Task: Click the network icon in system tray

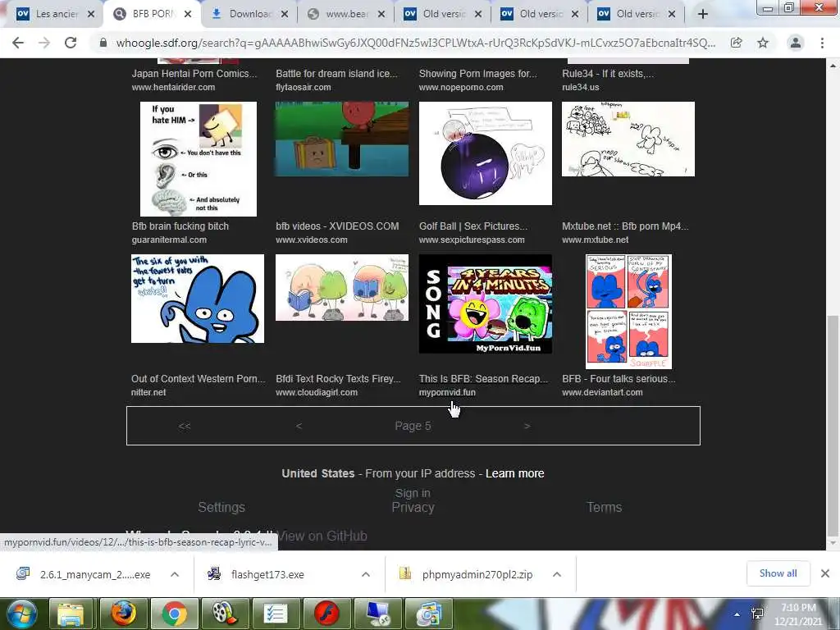Action: pyautogui.click(x=757, y=614)
